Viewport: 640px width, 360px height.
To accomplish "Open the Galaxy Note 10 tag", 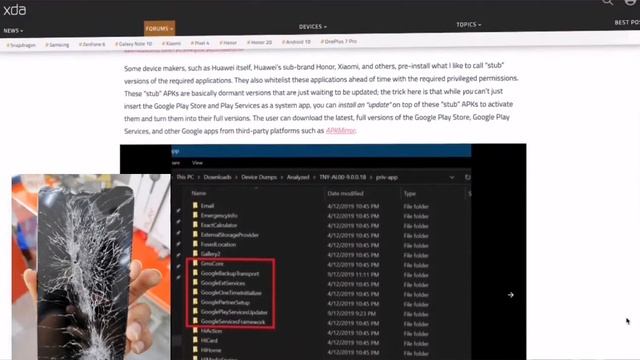I will click(x=133, y=44).
